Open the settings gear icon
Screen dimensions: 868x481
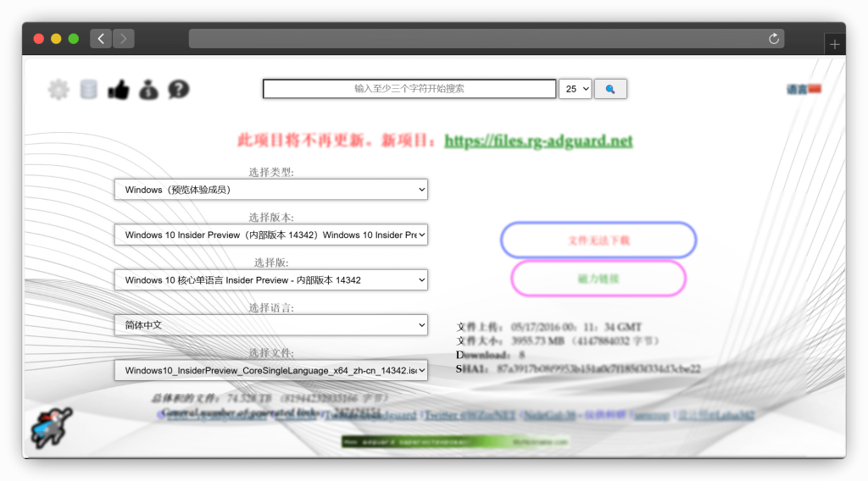click(58, 89)
